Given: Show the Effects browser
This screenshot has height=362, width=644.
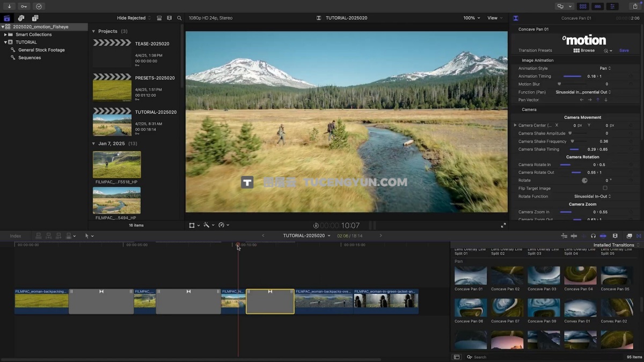Looking at the screenshot, I should [629, 236].
